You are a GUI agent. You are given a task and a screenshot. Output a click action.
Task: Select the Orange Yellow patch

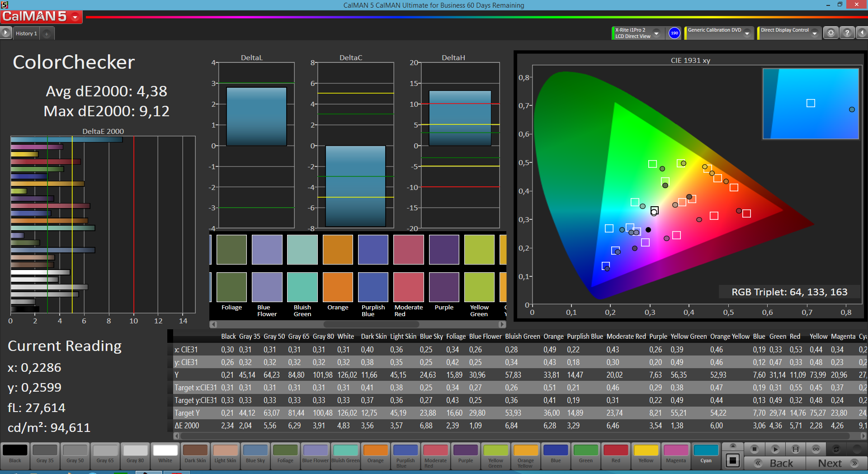click(525, 455)
